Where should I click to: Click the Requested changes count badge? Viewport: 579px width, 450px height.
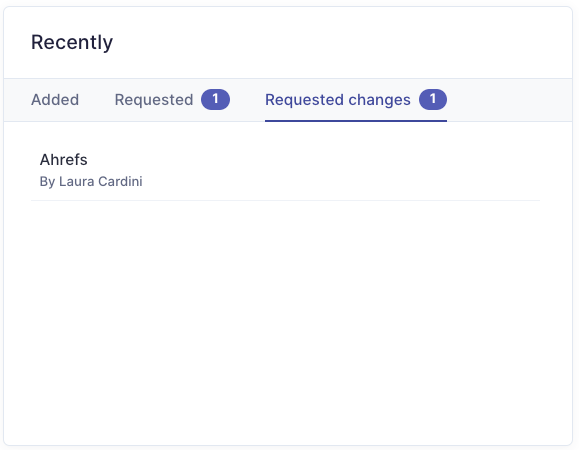(x=433, y=99)
